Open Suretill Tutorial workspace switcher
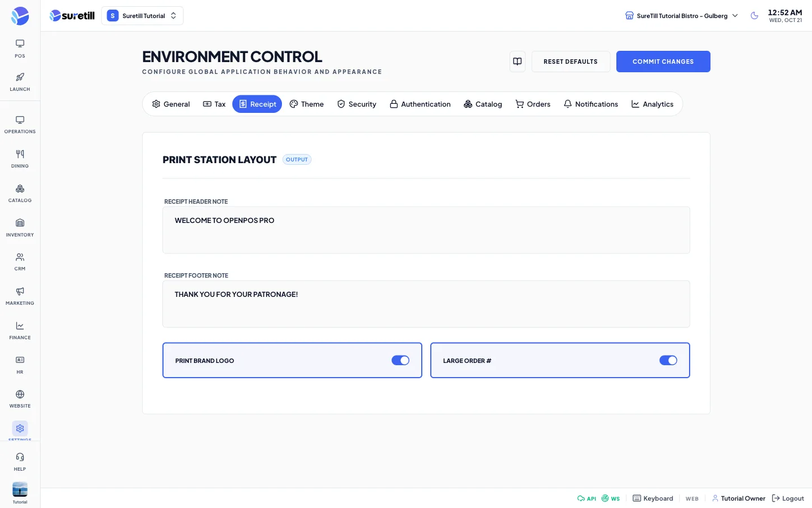Viewport: 812px width, 508px height. (142, 16)
